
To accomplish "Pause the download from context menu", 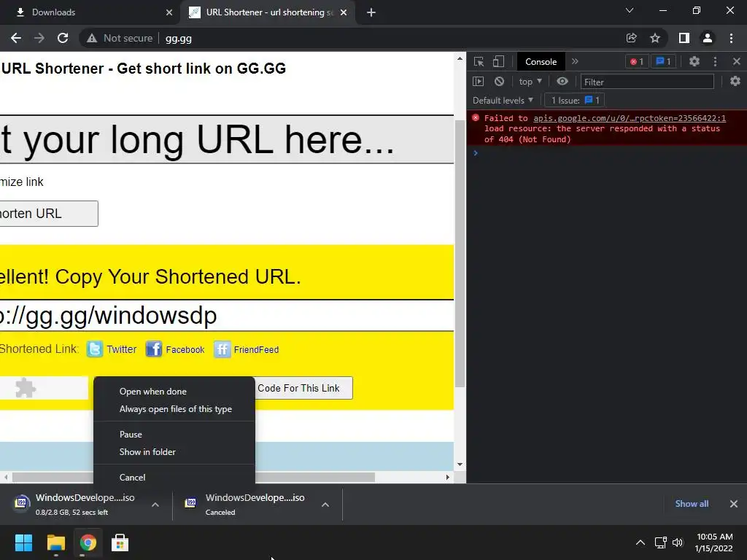I will click(x=174, y=435).
